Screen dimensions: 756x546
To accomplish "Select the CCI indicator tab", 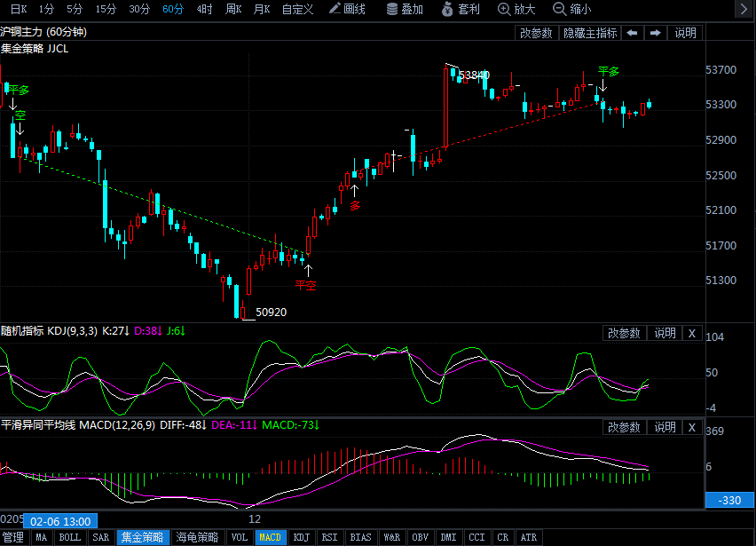I will pos(476,537).
